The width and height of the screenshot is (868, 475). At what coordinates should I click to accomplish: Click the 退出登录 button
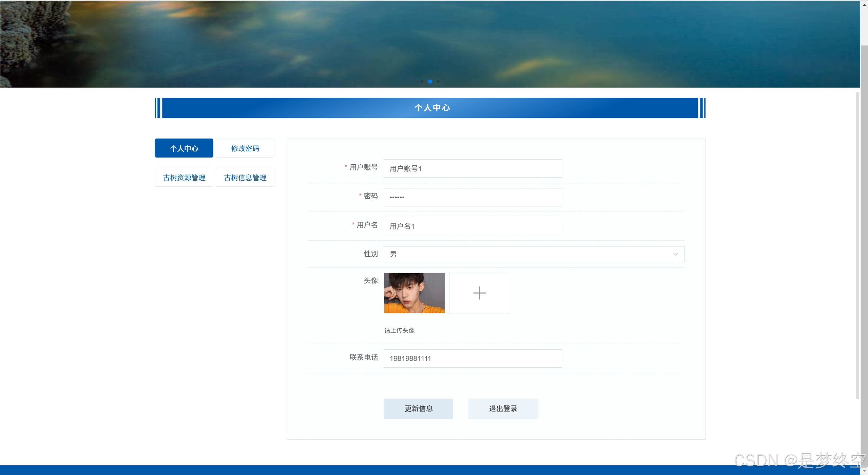click(x=503, y=409)
